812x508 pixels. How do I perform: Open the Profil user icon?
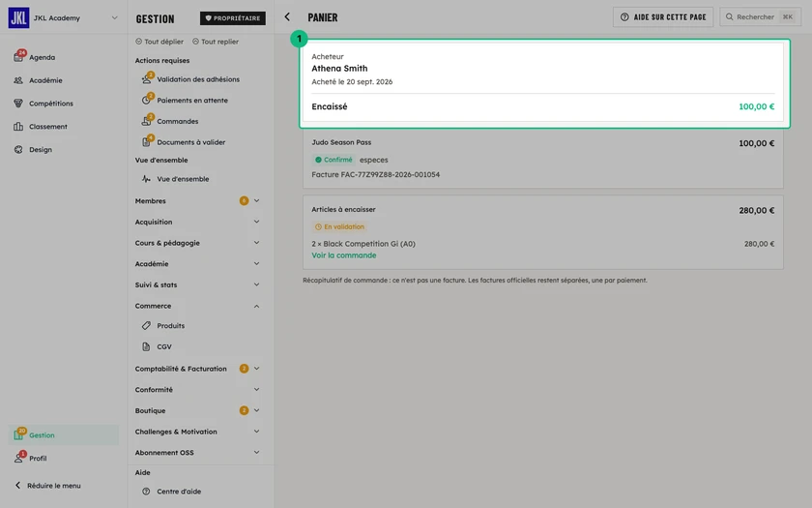[18, 459]
